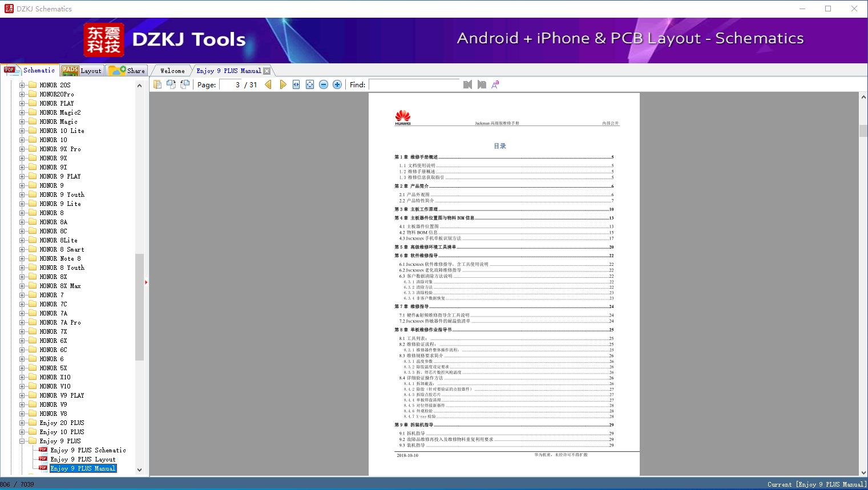Open the Share tab

tap(127, 70)
